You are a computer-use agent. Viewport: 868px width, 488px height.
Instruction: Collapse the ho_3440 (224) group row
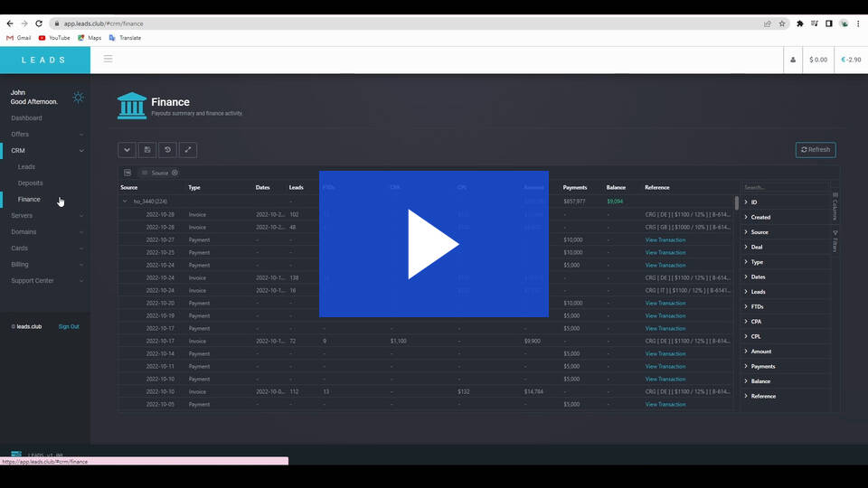click(125, 202)
